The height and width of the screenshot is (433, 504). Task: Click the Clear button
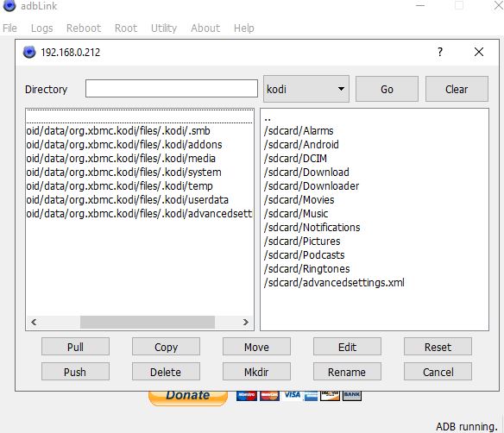457,89
